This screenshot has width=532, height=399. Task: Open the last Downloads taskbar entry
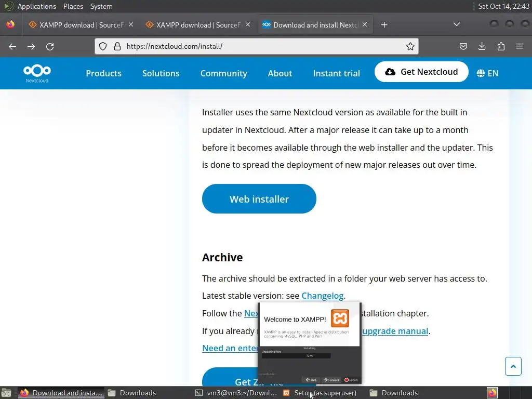pos(394,393)
